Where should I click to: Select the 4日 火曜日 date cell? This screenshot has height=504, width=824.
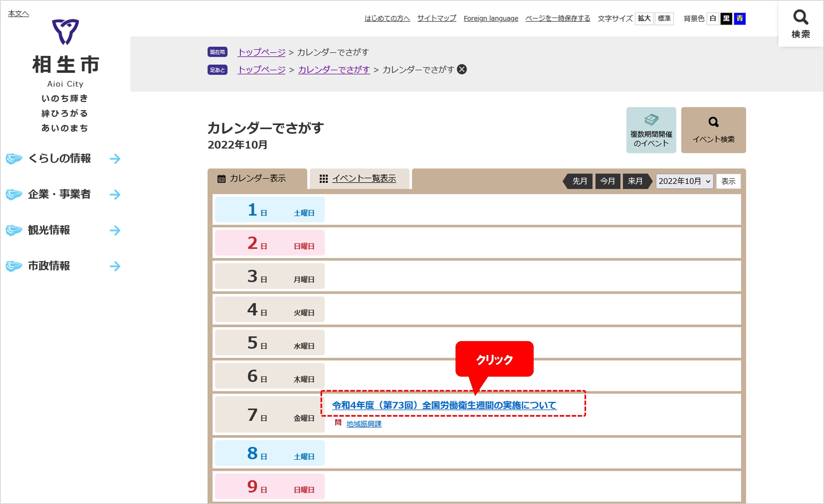pyautogui.click(x=270, y=309)
